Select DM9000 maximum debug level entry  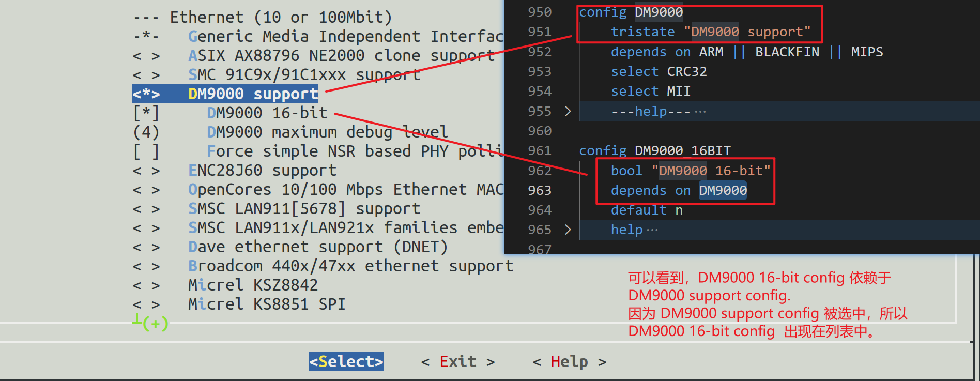click(x=327, y=132)
